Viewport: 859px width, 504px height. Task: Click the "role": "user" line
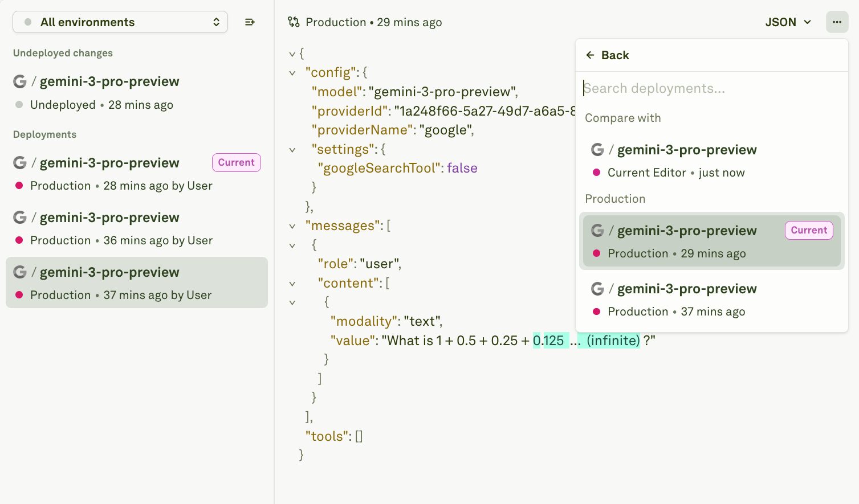pyautogui.click(x=360, y=264)
